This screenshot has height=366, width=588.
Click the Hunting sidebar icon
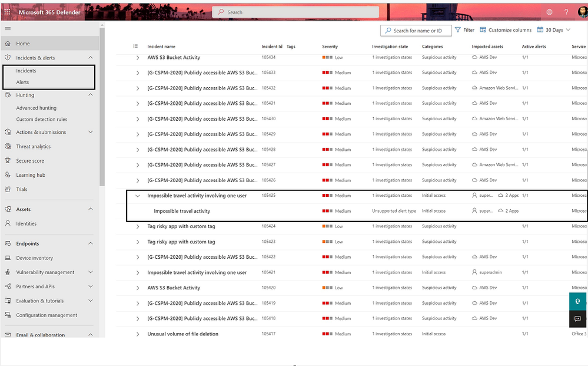(x=8, y=95)
